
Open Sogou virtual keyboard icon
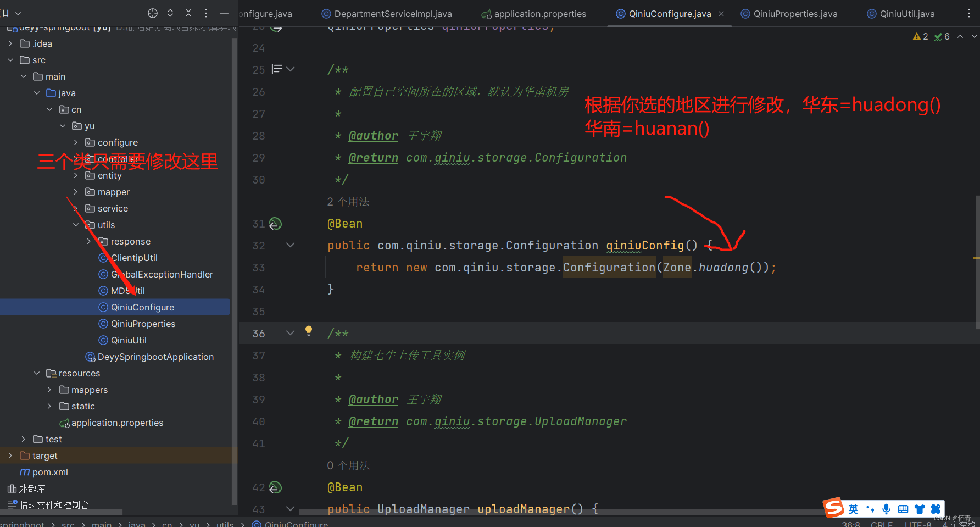[903, 509]
